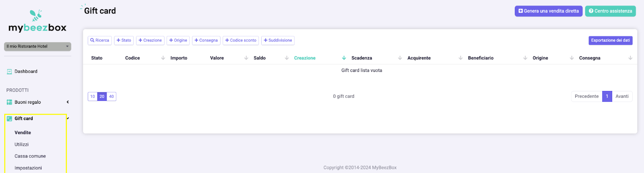Open the Cassa comune menu item
The height and width of the screenshot is (173, 644).
click(30, 156)
